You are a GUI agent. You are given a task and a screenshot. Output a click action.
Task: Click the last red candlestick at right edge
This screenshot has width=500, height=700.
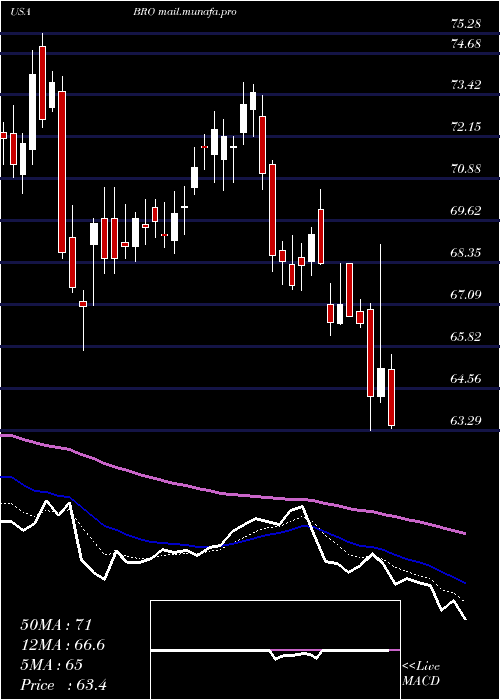pos(392,397)
